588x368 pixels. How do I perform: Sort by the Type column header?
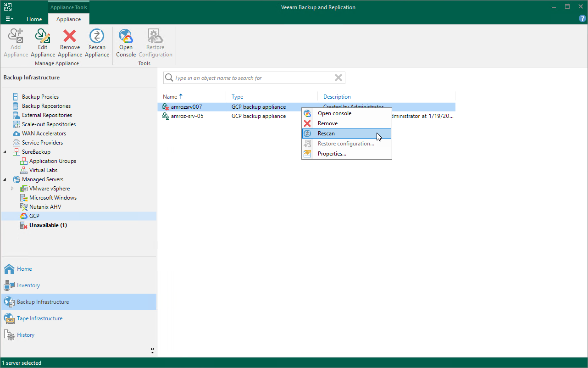coord(238,97)
